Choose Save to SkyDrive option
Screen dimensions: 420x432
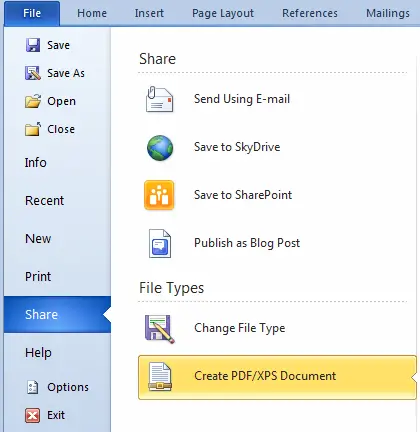click(237, 147)
